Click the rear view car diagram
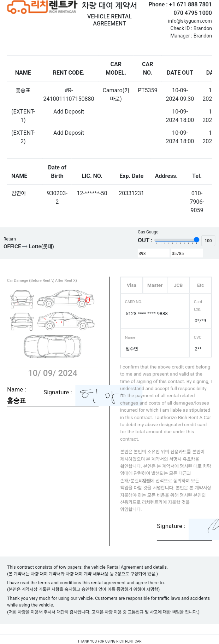Viewport: 219px width, 644px height. point(22,321)
